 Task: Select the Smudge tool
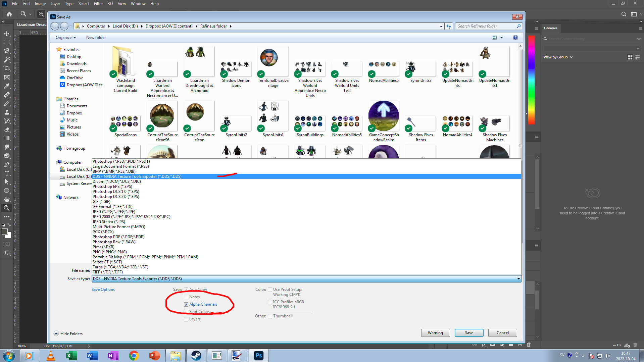[x=7, y=147]
